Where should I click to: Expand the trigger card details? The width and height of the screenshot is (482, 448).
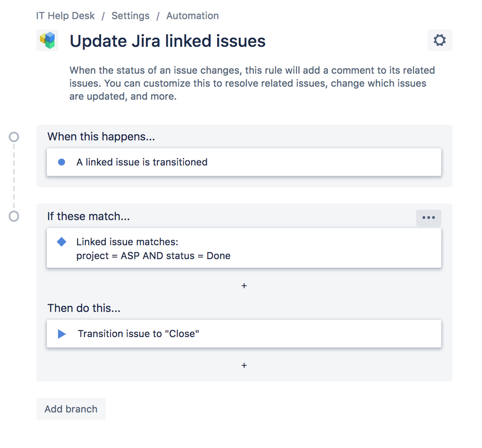pyautogui.click(x=244, y=162)
